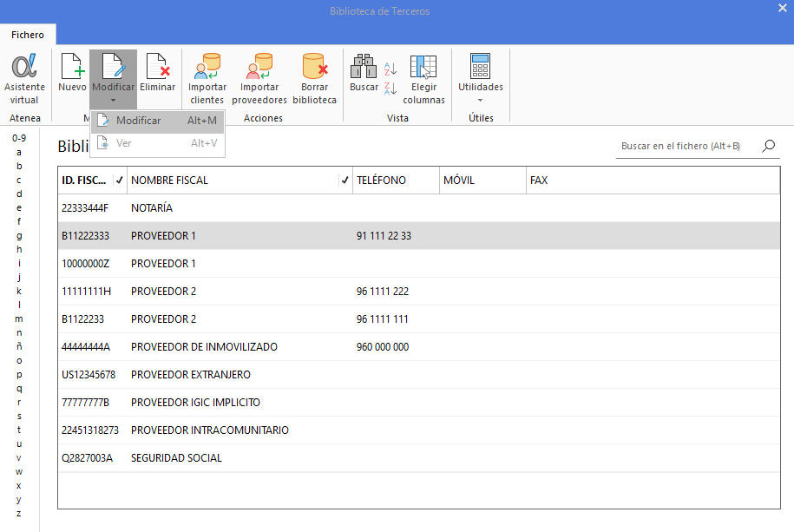Switch to the Fichero tab
Screen dimensions: 794x532
[x=28, y=35]
